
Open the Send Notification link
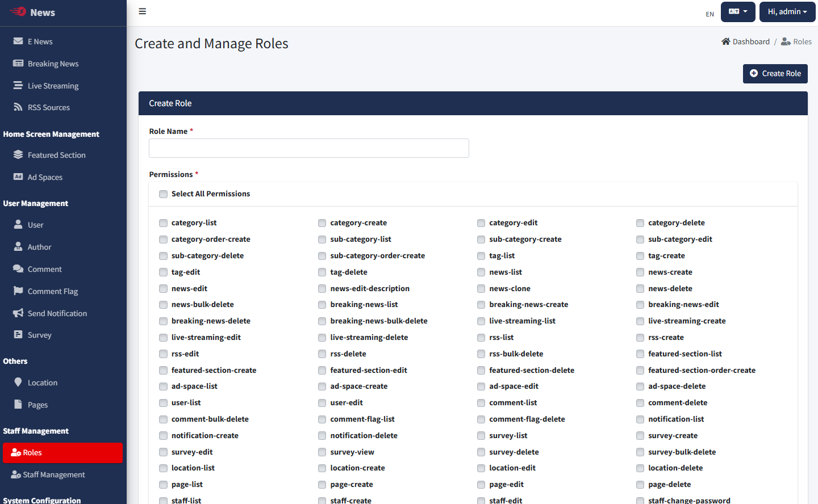[x=63, y=313]
